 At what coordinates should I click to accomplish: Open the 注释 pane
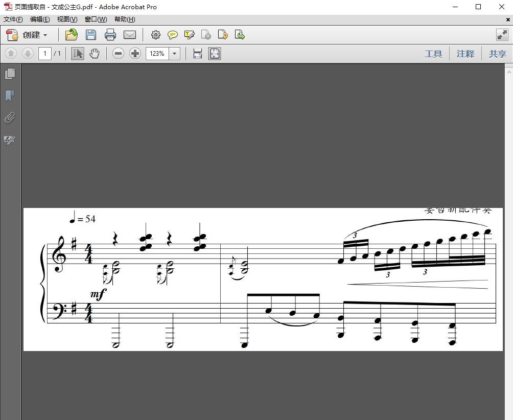coord(465,53)
